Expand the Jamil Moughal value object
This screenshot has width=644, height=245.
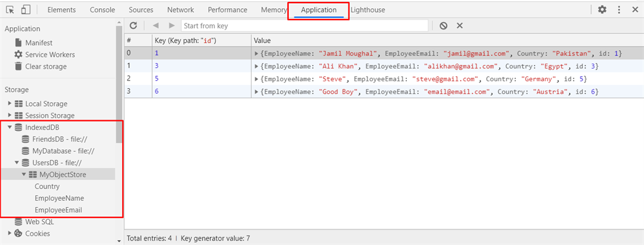[257, 54]
